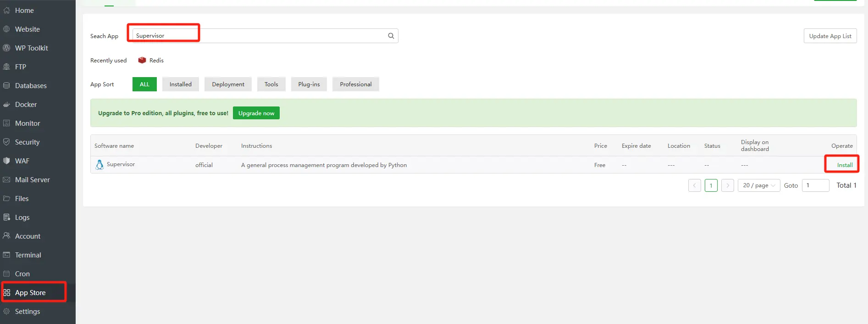Click the 'Total 1' count text

(846, 185)
